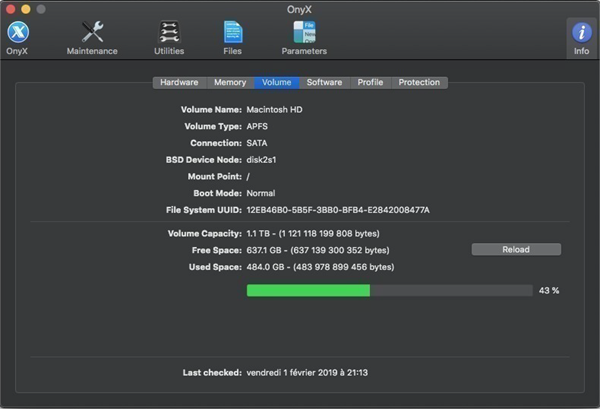
Task: Click the last checked date value
Action: tap(307, 373)
